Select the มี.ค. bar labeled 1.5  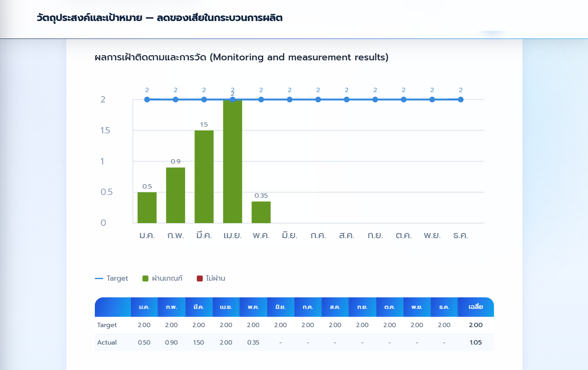pyautogui.click(x=204, y=177)
